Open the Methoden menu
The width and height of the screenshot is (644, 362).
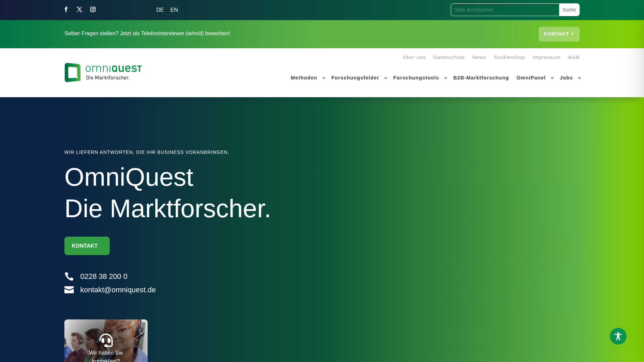coord(304,78)
